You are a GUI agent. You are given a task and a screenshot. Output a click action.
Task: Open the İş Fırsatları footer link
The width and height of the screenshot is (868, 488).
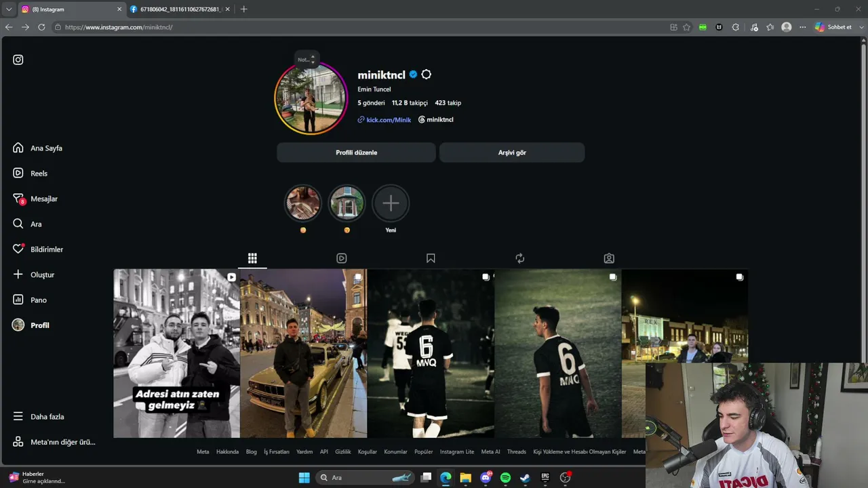click(x=277, y=452)
